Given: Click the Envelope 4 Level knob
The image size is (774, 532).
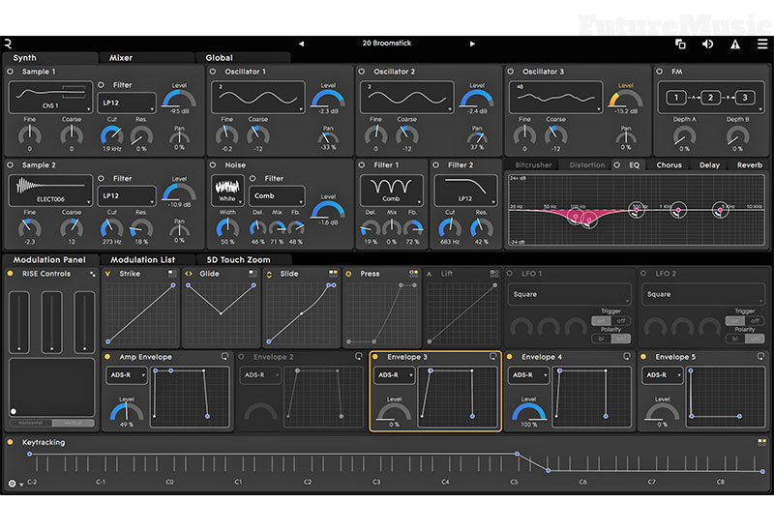Looking at the screenshot, I should 528,413.
